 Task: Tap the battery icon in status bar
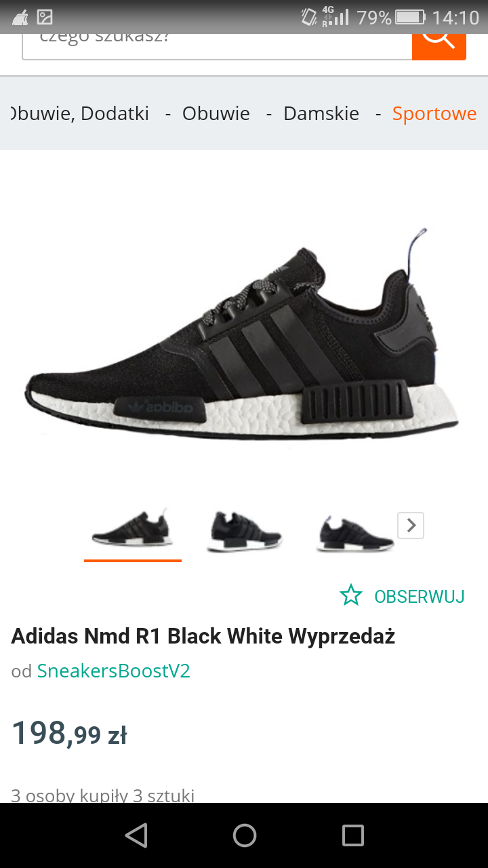tap(411, 17)
